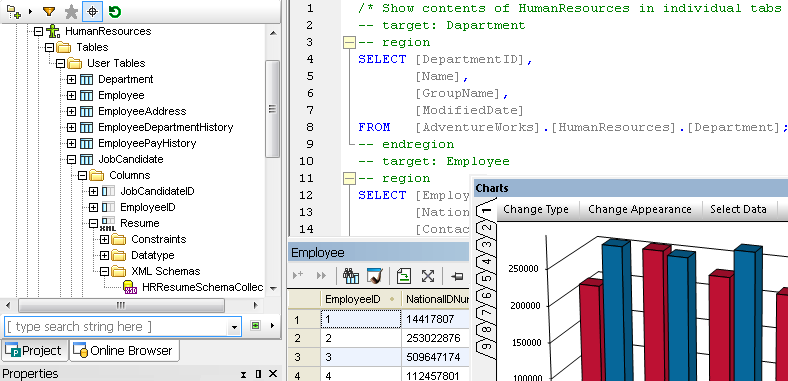The image size is (788, 381).
Task: Click the green search options icon
Action: click(256, 326)
